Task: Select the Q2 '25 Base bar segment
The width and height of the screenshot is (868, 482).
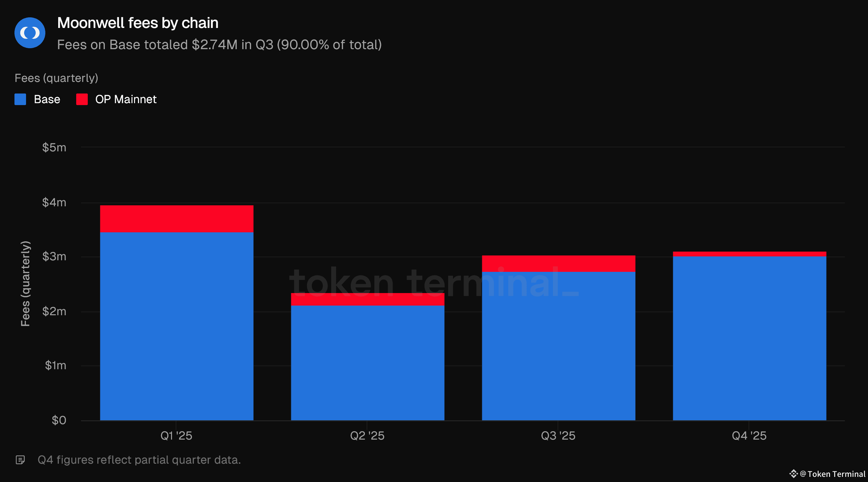Action: pyautogui.click(x=368, y=363)
